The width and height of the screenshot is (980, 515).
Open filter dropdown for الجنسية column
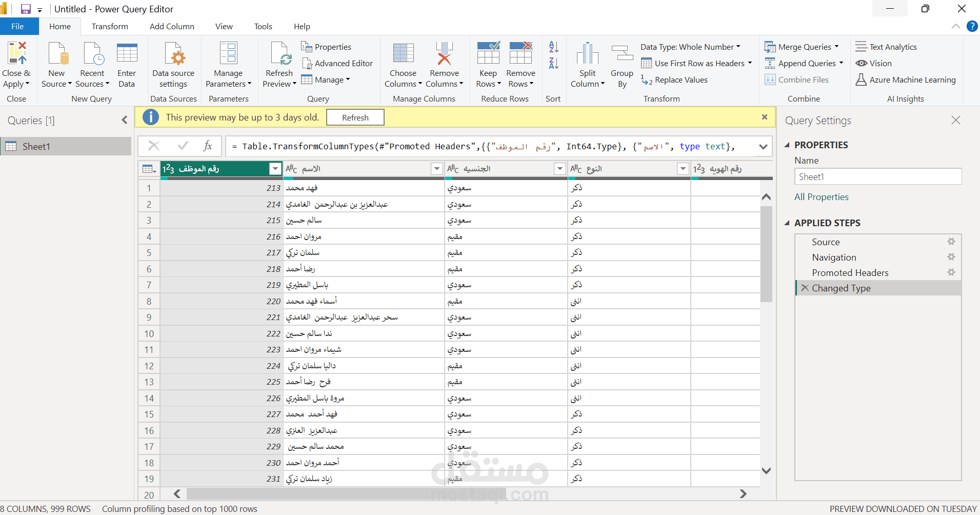click(x=559, y=169)
